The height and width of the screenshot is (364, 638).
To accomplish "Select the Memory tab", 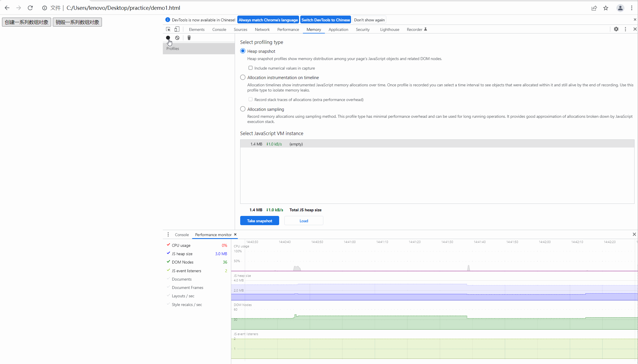I will [x=314, y=29].
